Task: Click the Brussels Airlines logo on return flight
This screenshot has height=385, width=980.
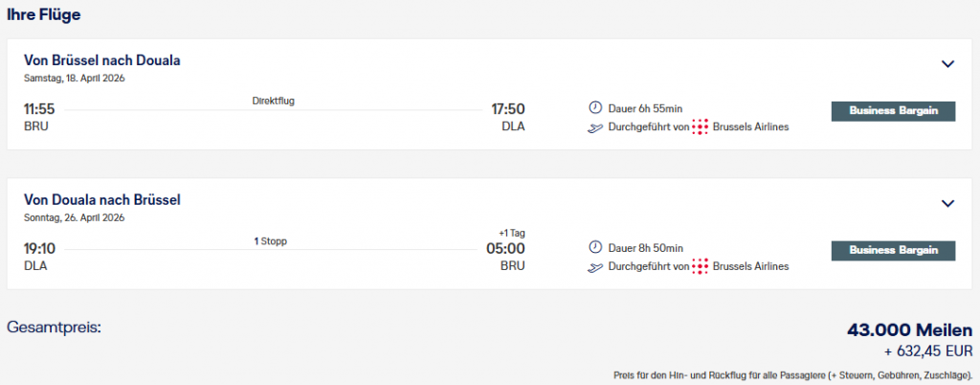Action: tap(701, 266)
